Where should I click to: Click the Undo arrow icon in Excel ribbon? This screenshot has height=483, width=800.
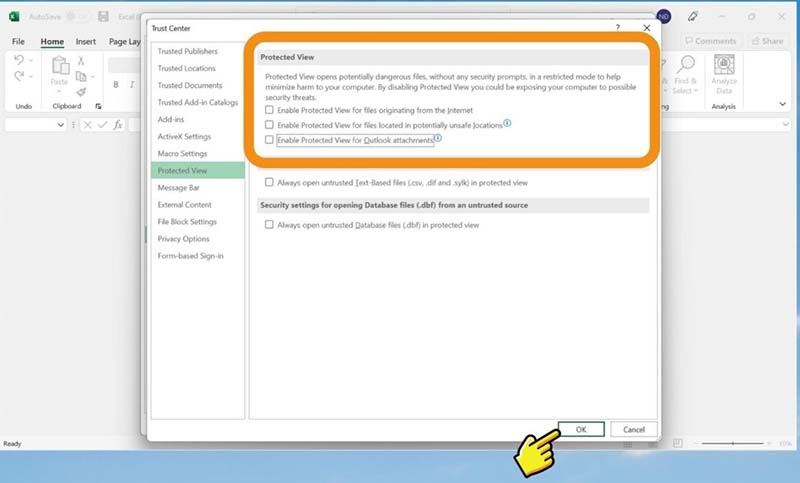pyautogui.click(x=19, y=60)
